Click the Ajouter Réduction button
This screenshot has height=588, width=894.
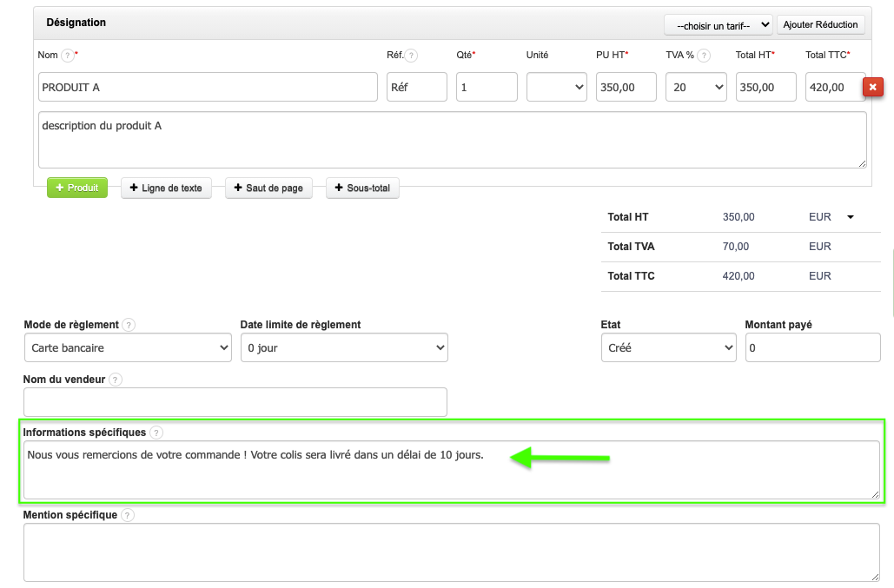820,25
